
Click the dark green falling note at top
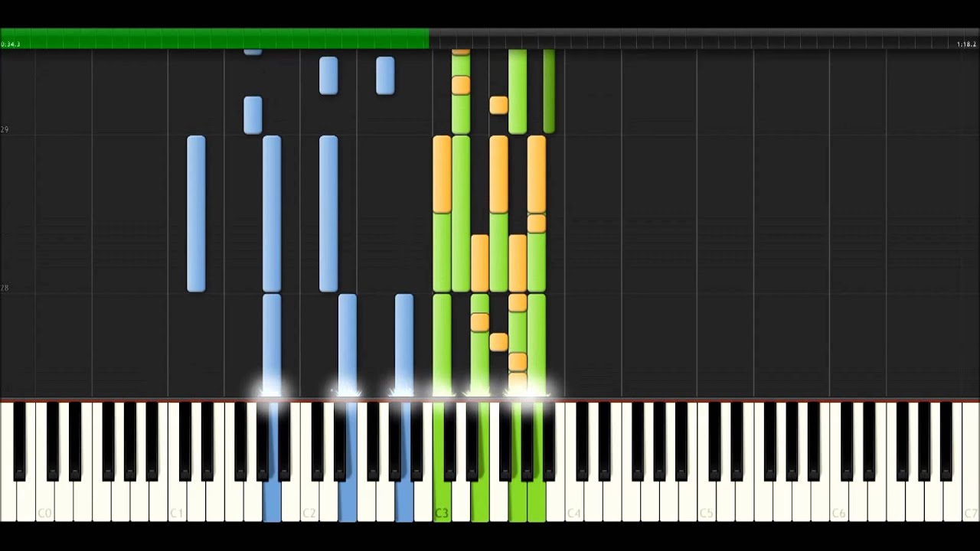click(x=549, y=90)
